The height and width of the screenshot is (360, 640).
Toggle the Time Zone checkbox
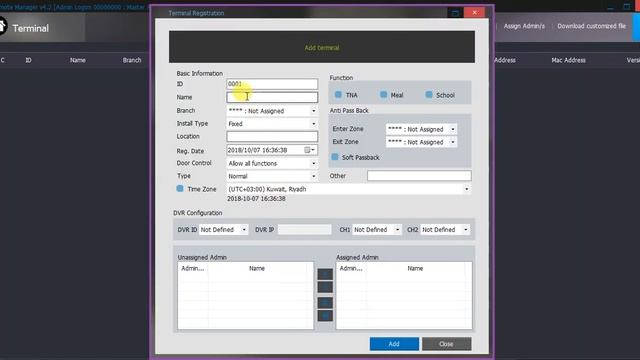[180, 189]
